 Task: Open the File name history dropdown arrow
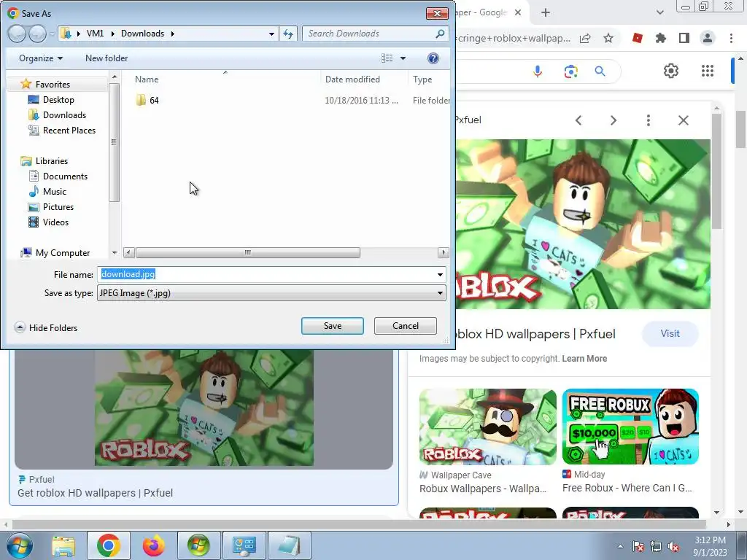click(440, 275)
